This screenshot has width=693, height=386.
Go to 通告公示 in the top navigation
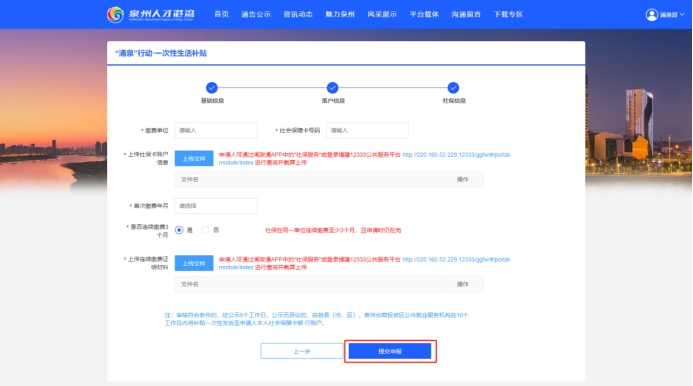[256, 14]
